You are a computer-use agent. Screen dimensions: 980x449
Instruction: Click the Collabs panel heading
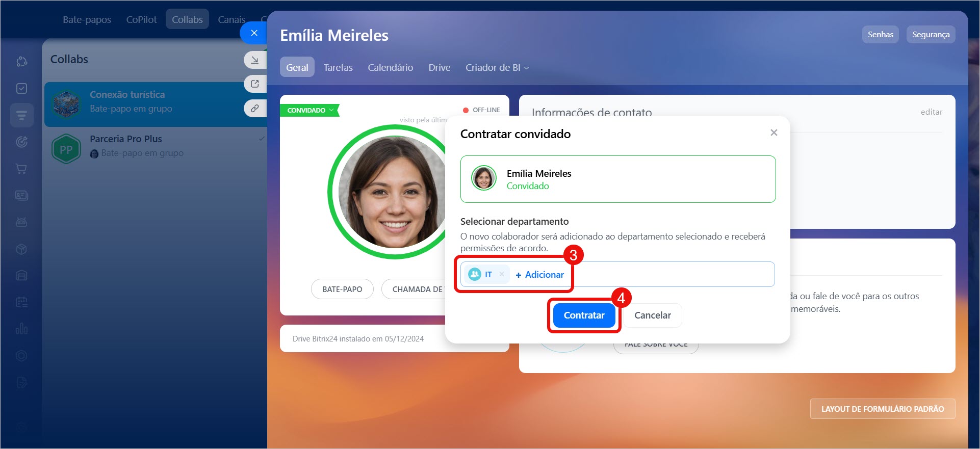pyautogui.click(x=69, y=59)
